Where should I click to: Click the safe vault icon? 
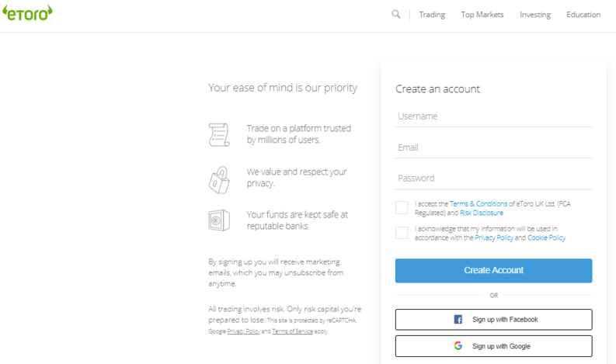click(x=219, y=220)
